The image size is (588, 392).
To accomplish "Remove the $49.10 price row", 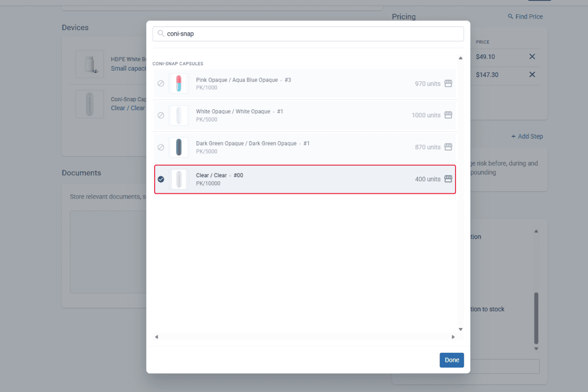I will [532, 57].
